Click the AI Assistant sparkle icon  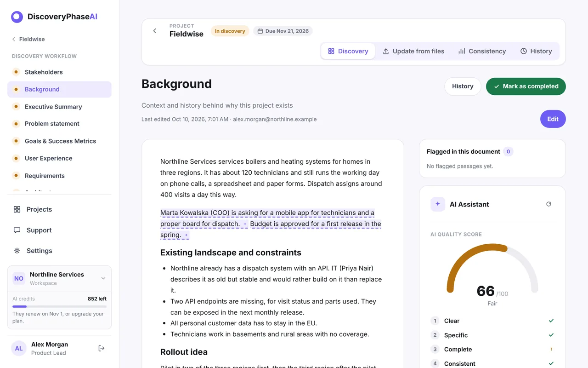pyautogui.click(x=438, y=204)
